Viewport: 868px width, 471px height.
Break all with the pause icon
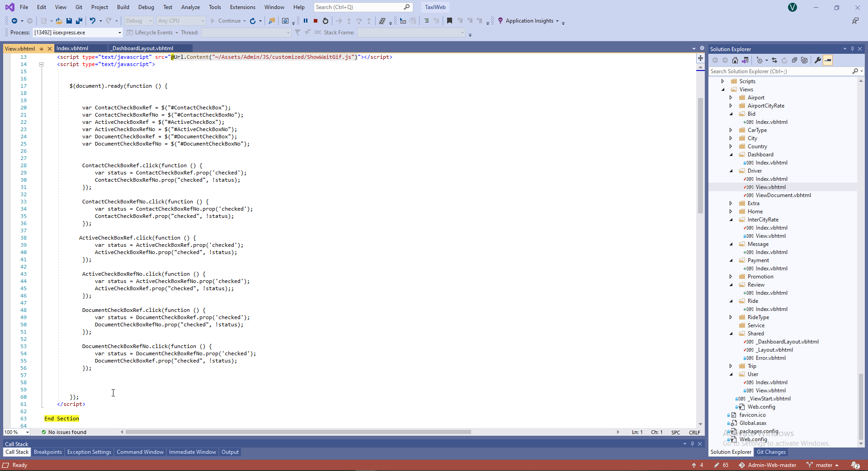tap(306, 21)
